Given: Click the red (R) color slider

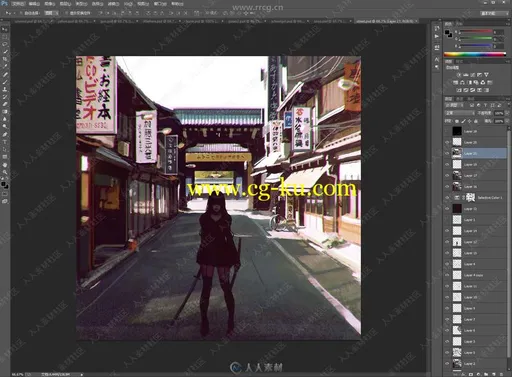Looking at the screenshot, I should coord(476,32).
